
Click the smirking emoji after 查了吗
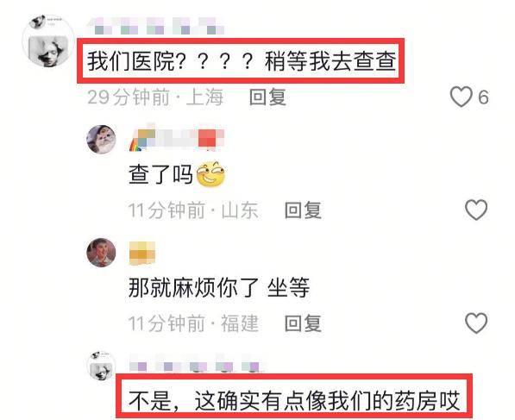[210, 175]
